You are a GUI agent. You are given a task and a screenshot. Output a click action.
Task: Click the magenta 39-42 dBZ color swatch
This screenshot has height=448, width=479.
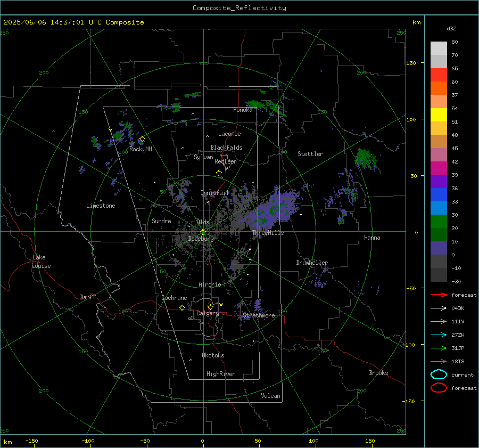(439, 168)
